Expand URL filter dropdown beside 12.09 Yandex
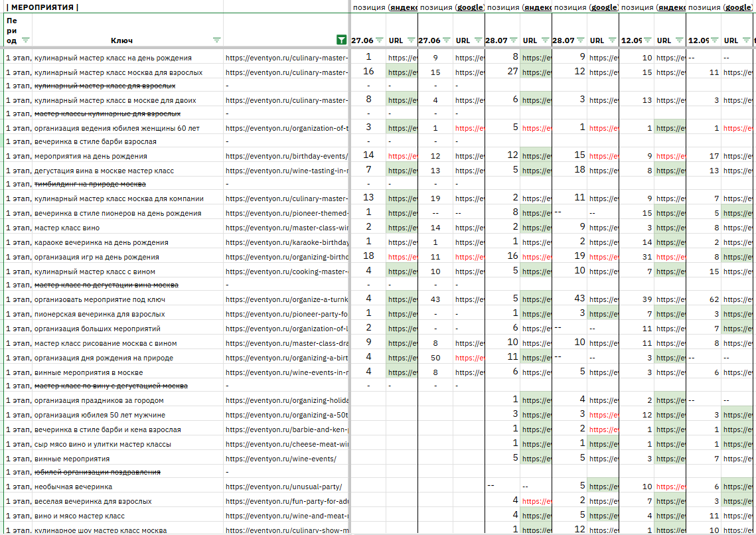Viewport: 756px width, 535px height. coord(679,40)
